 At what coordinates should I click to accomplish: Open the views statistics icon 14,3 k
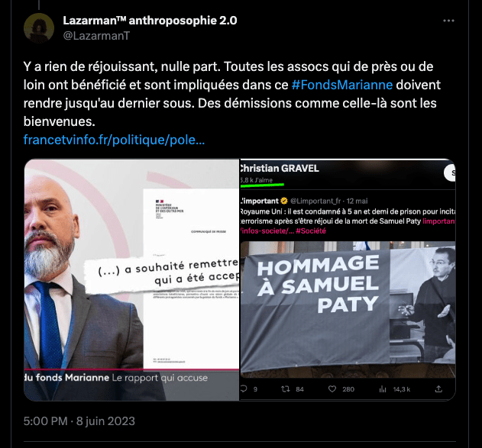coord(383,389)
